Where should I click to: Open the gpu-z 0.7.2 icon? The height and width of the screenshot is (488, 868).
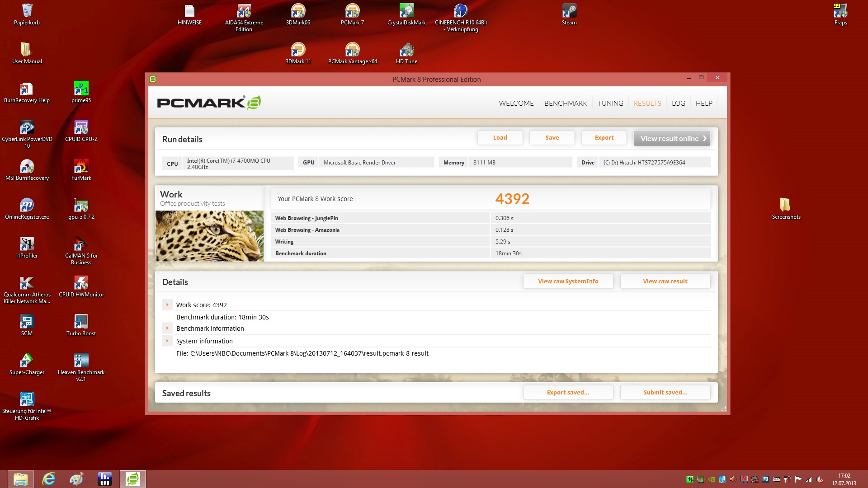81,208
